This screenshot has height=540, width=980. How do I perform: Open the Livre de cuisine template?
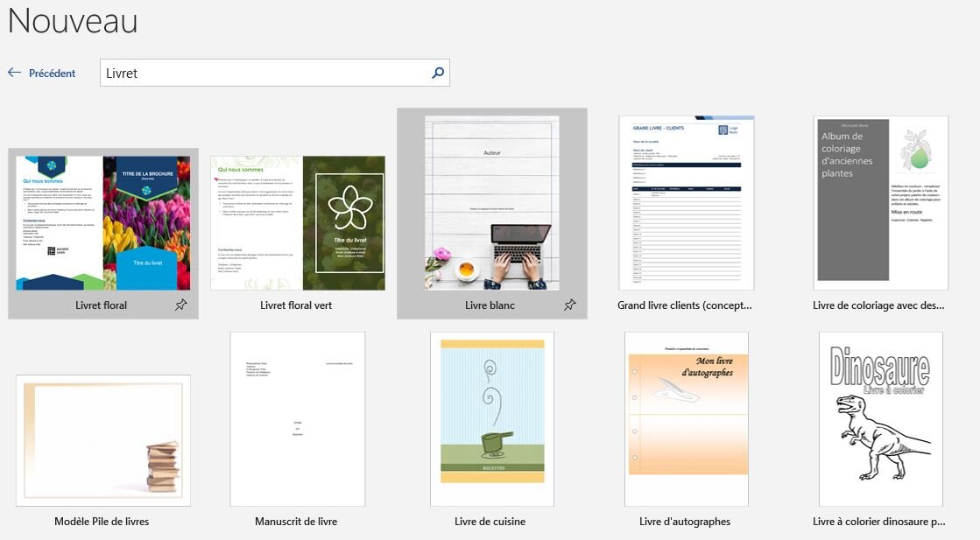click(x=491, y=418)
